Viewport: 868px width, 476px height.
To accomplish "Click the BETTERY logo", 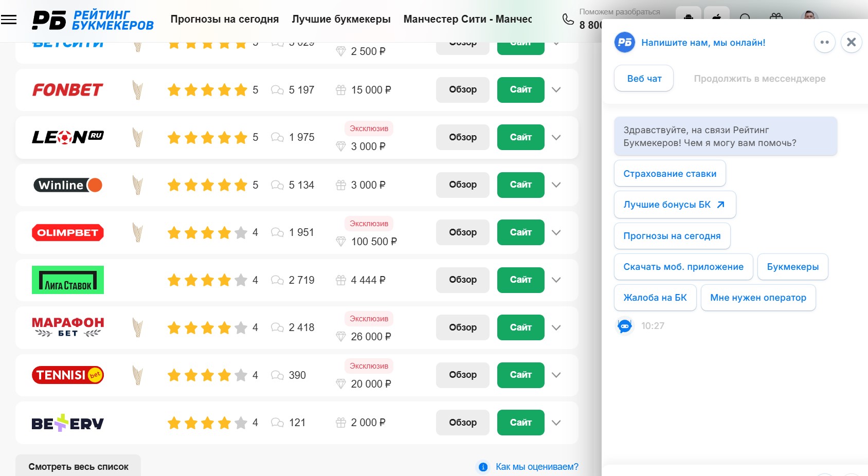I will (x=68, y=423).
